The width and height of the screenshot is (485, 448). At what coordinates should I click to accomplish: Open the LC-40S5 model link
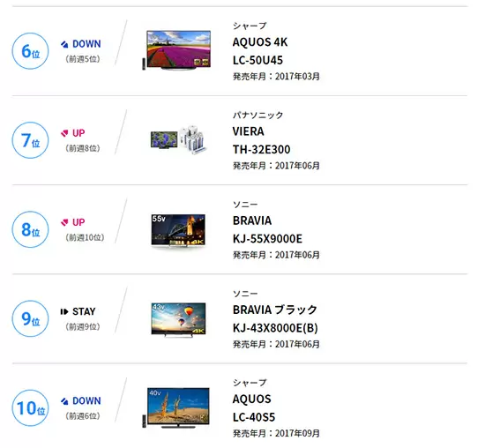click(254, 417)
